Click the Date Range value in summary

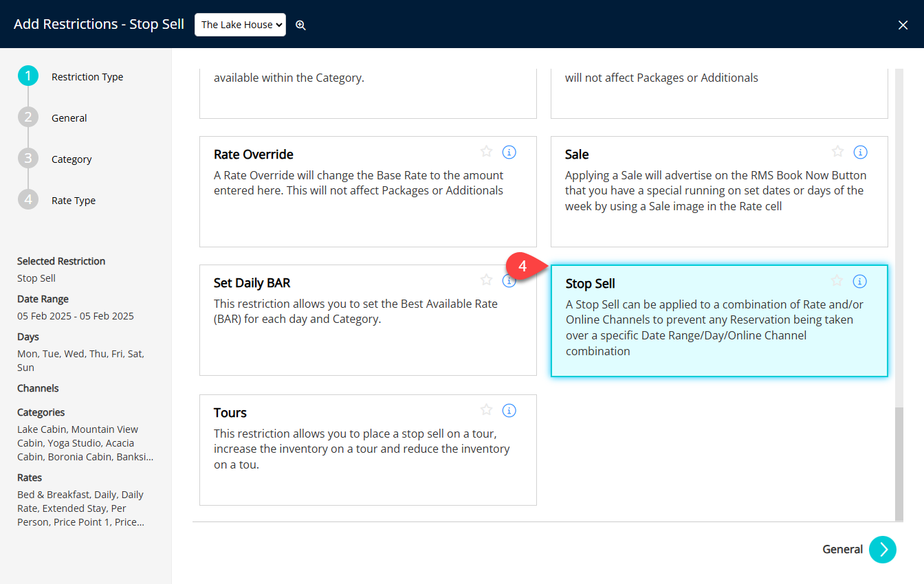pos(76,316)
